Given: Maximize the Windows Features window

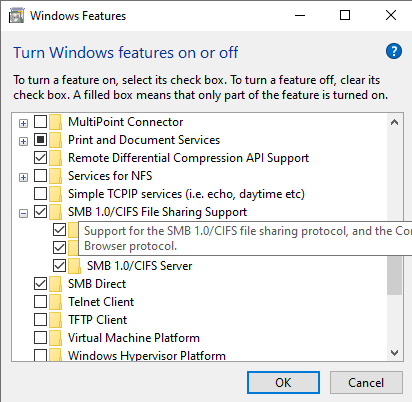Looking at the screenshot, I should click(x=345, y=15).
